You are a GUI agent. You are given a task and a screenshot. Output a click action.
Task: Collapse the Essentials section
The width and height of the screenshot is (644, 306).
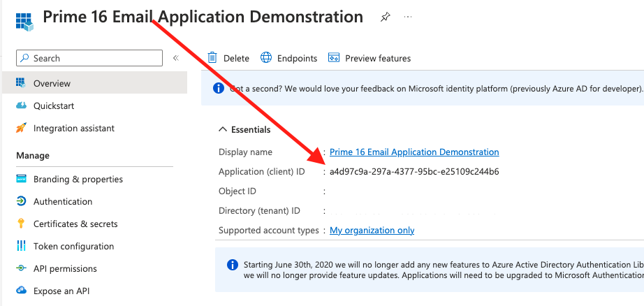coord(223,129)
